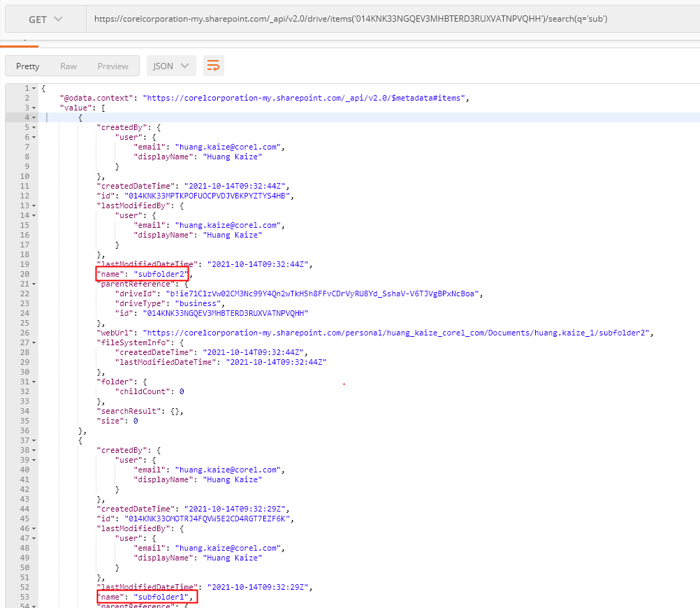Switch to the Raw response tab
The image size is (700, 608).
pos(68,65)
